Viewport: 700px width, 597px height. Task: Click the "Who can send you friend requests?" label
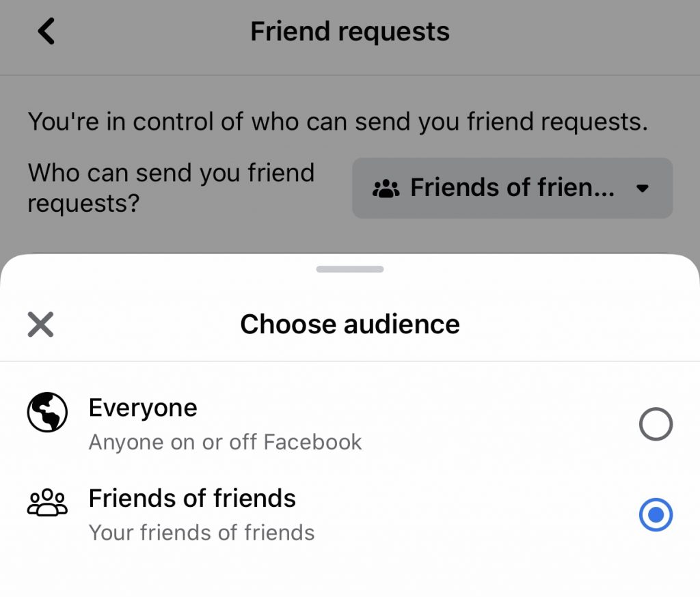[171, 187]
